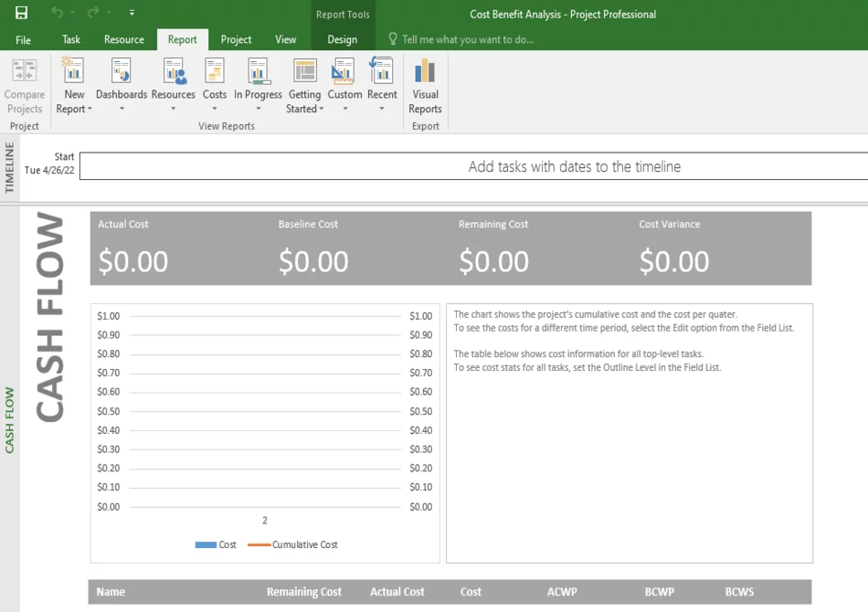Viewport: 868px width, 612px height.
Task: Open the In Progress reports icon
Action: [x=258, y=71]
